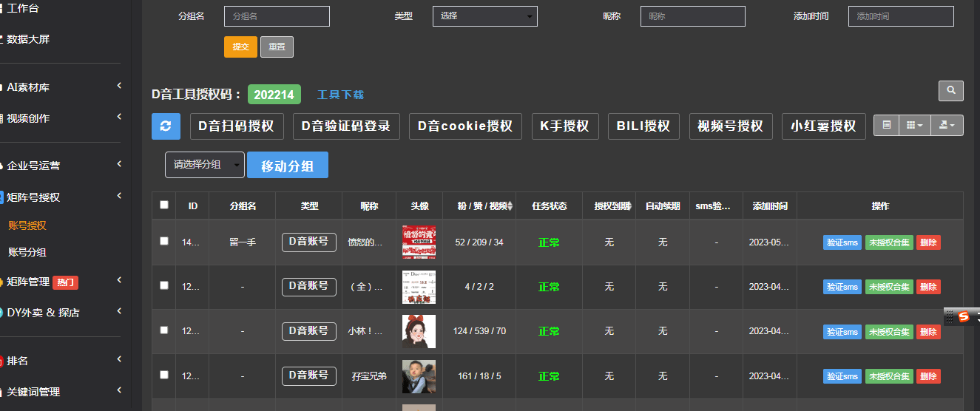The image size is (980, 411).
Task: Click the blue refresh icon button
Action: pyautogui.click(x=166, y=126)
